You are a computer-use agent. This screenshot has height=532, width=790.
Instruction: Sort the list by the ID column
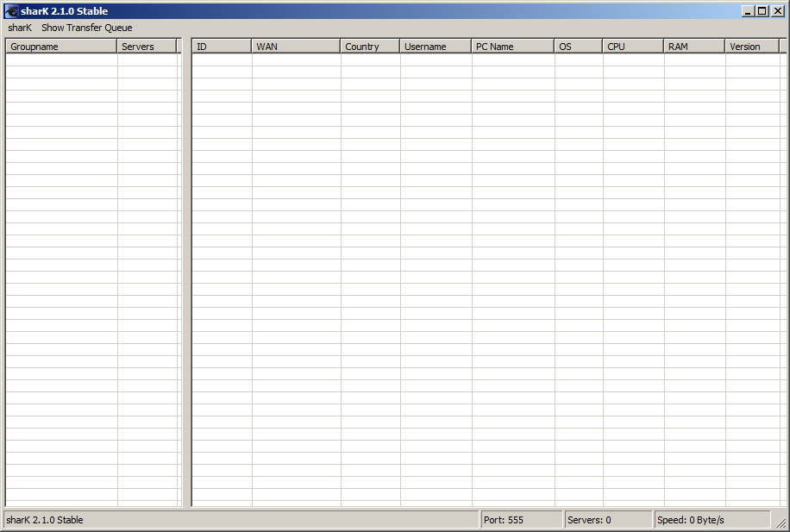point(221,47)
